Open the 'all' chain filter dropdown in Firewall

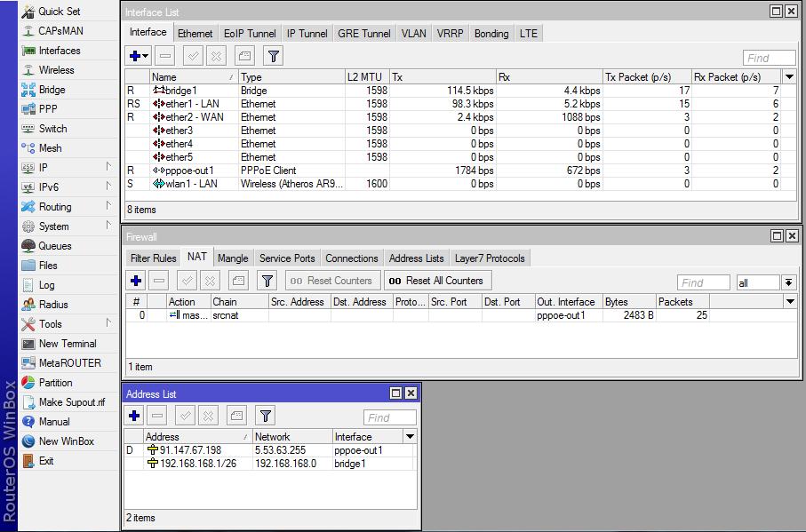788,282
